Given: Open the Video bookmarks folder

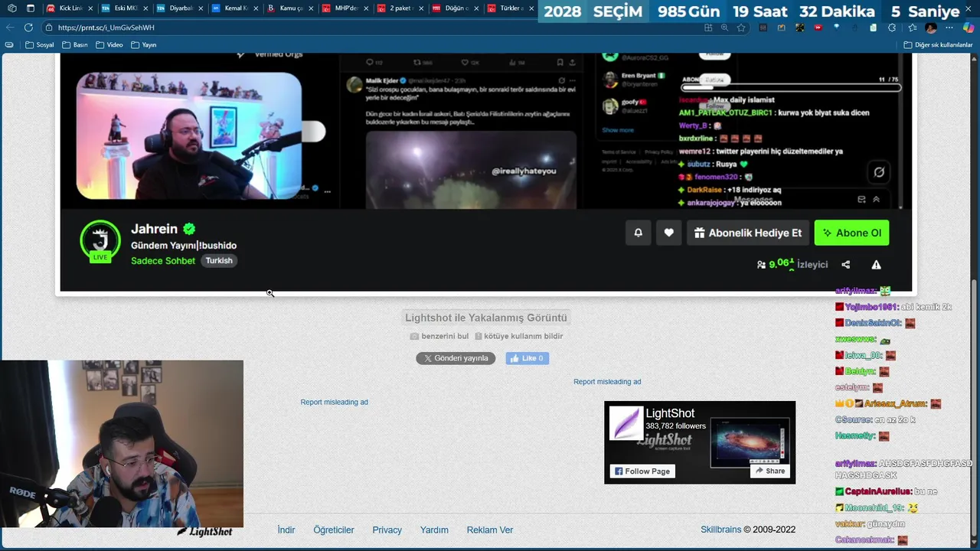Looking at the screenshot, I should click(109, 45).
